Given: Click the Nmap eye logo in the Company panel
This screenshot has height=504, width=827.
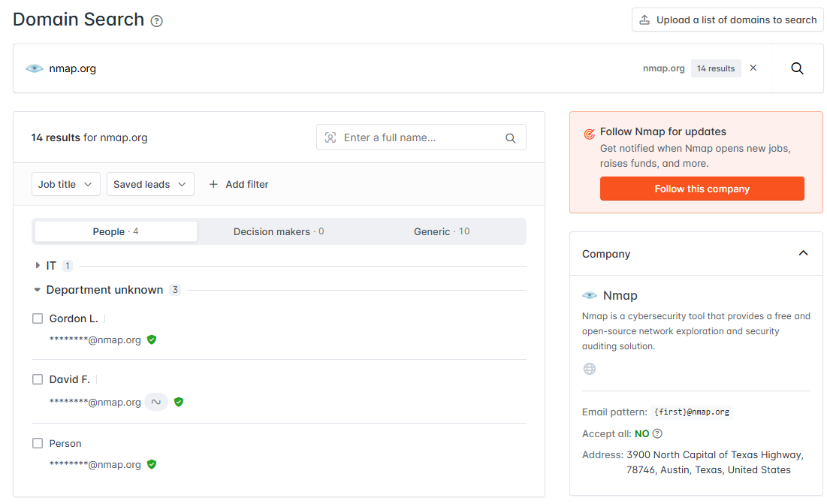Looking at the screenshot, I should tap(590, 295).
